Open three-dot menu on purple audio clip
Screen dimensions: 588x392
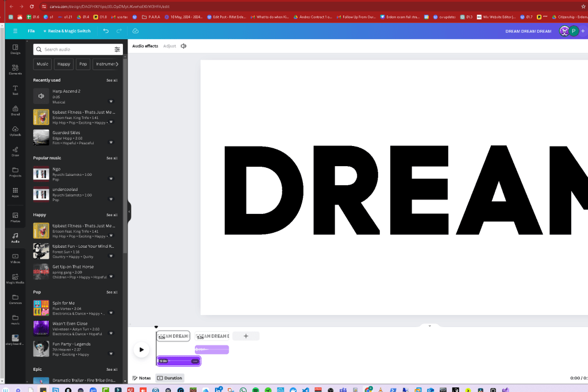point(195,361)
